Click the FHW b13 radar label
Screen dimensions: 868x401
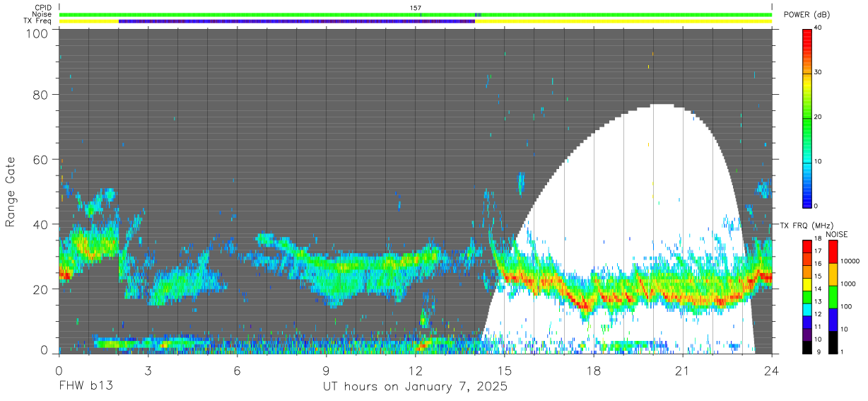pyautogui.click(x=86, y=387)
